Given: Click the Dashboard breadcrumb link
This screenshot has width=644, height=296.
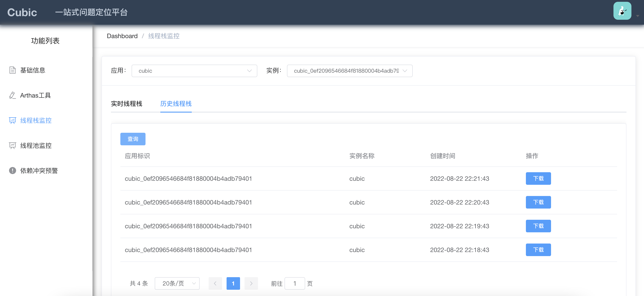Looking at the screenshot, I should tap(122, 36).
